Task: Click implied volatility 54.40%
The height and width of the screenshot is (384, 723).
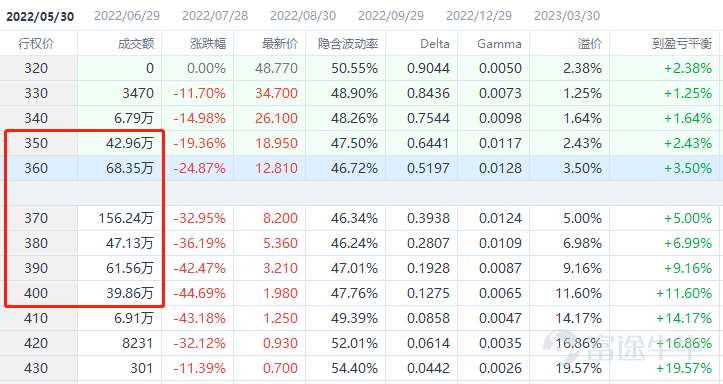Action: (x=355, y=368)
